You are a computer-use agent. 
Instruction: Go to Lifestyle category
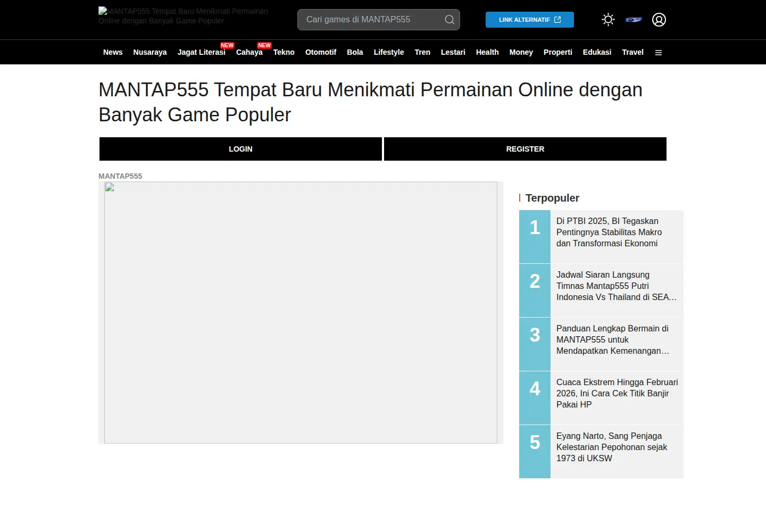[389, 52]
